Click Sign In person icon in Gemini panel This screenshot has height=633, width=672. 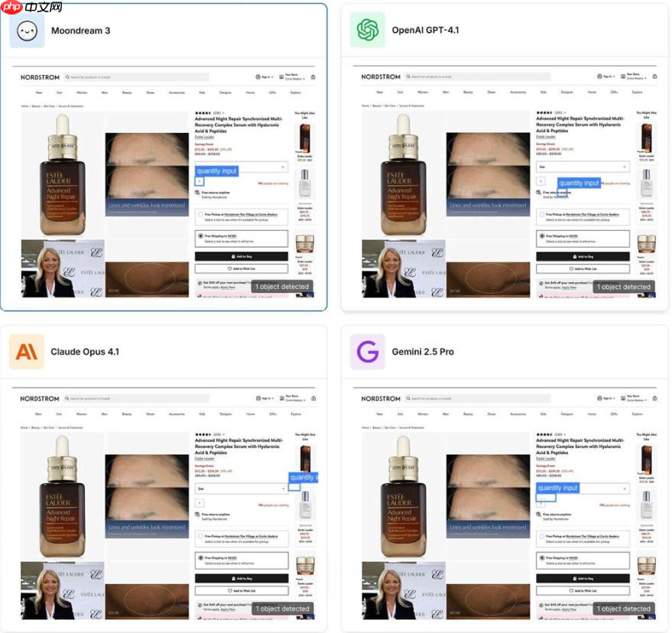(599, 398)
